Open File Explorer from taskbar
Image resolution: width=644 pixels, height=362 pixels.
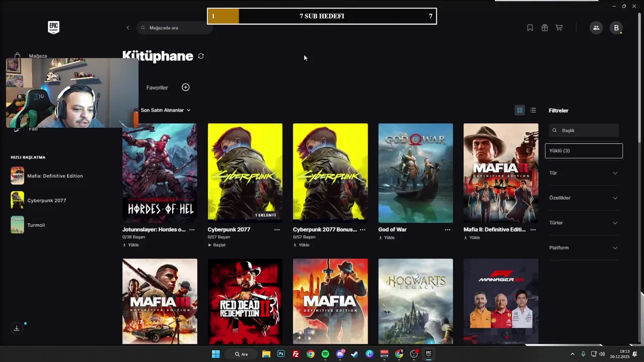tap(266, 354)
